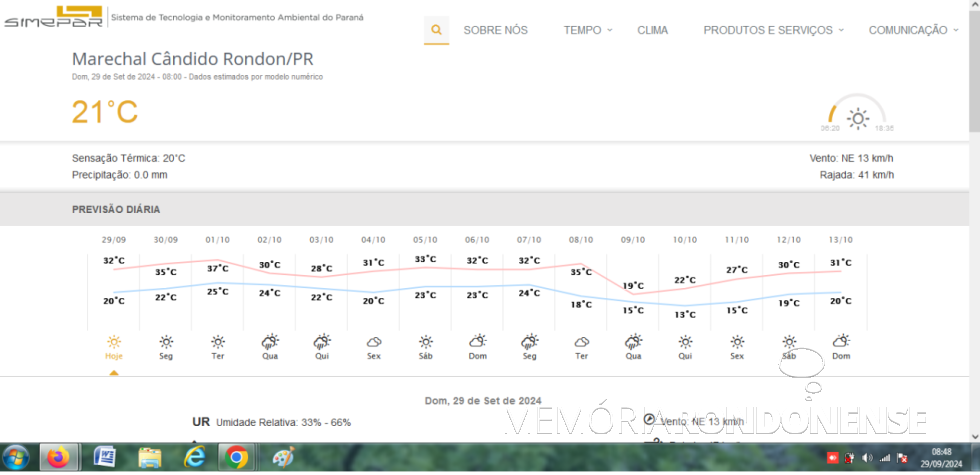
Task: Click the sunrise/sunset sun arc icon
Action: pos(857,117)
